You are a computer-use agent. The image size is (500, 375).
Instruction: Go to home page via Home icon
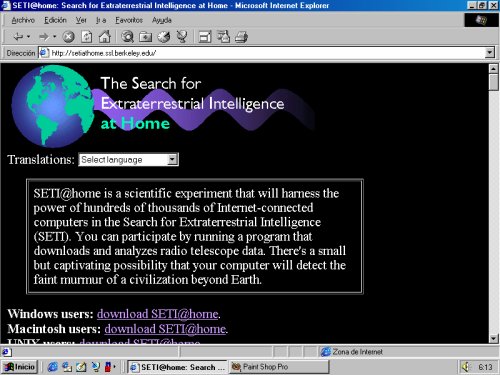click(x=105, y=37)
